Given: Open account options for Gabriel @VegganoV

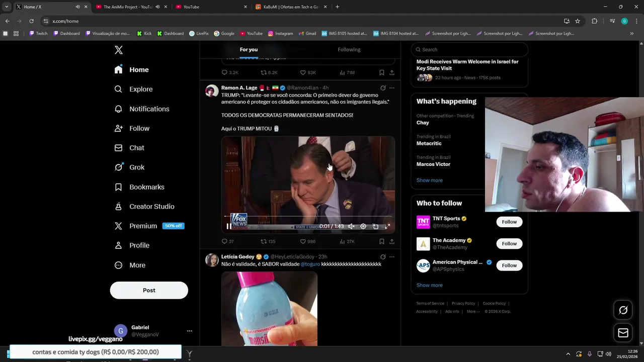Looking at the screenshot, I should [190, 331].
